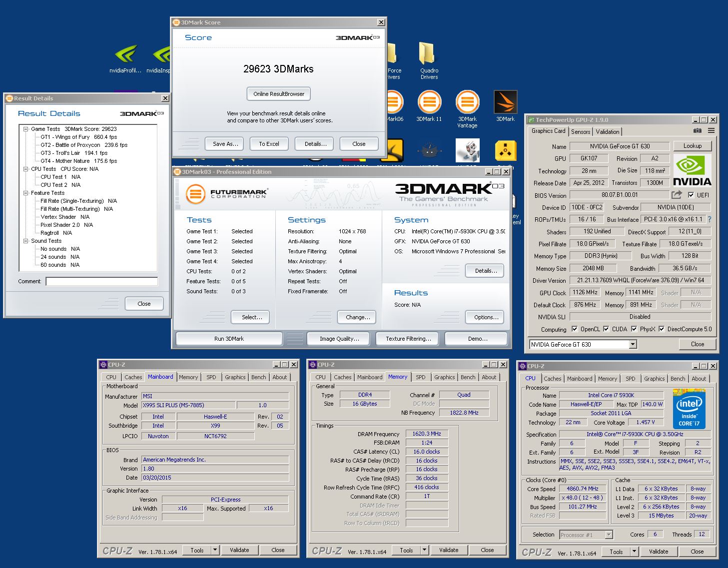Open Caches tab in rightmost CPU-Z window
This screenshot has width=728, height=568.
coord(552,379)
